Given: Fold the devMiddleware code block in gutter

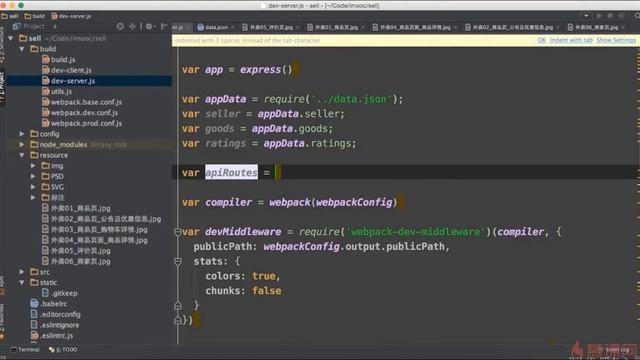Looking at the screenshot, I should [x=178, y=232].
